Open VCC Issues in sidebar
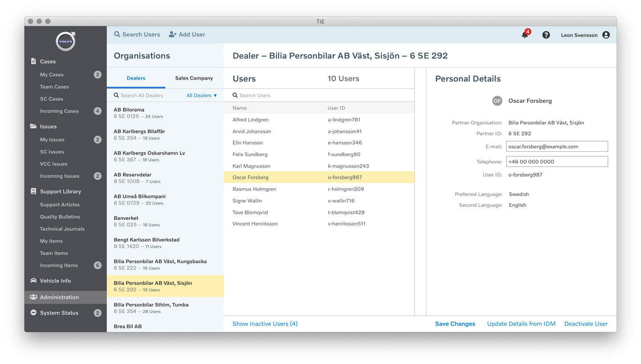The width and height of the screenshot is (641, 364). 54,164
